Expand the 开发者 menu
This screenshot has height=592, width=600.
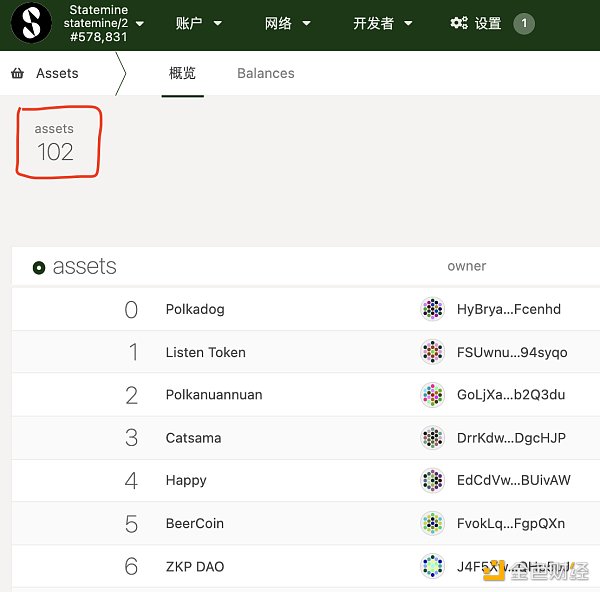pyautogui.click(x=382, y=23)
